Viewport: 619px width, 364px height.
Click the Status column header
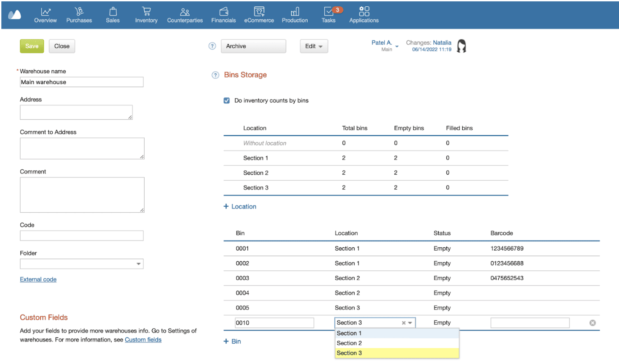(442, 233)
